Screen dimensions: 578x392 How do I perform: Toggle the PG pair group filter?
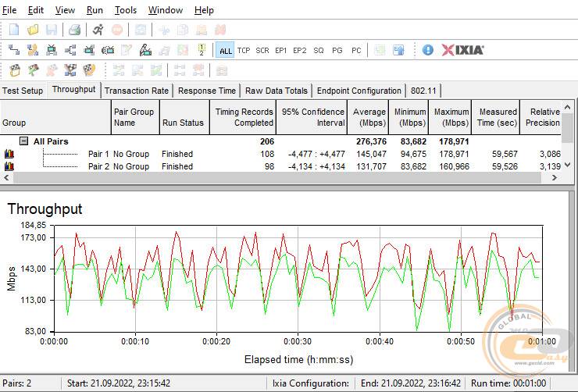(x=337, y=51)
